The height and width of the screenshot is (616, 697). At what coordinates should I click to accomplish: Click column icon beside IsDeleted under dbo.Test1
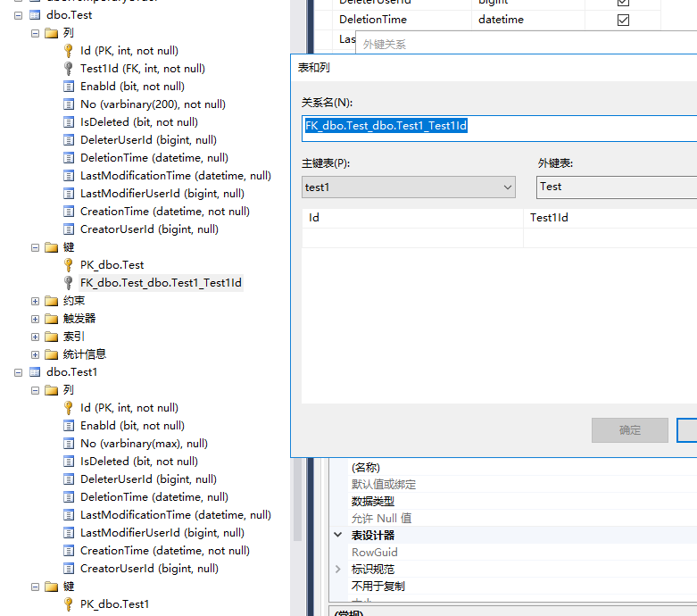tap(69, 462)
